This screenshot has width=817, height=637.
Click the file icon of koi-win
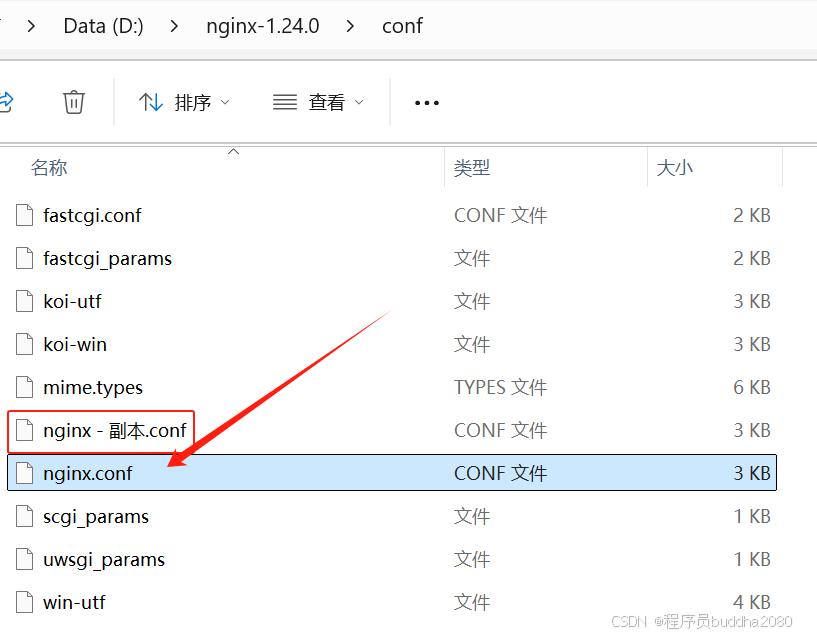pos(24,344)
